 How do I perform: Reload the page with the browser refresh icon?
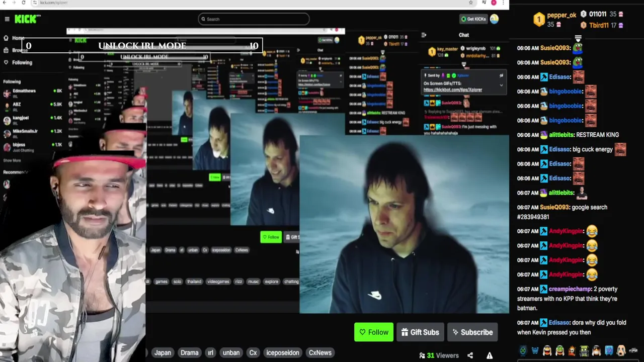click(23, 3)
